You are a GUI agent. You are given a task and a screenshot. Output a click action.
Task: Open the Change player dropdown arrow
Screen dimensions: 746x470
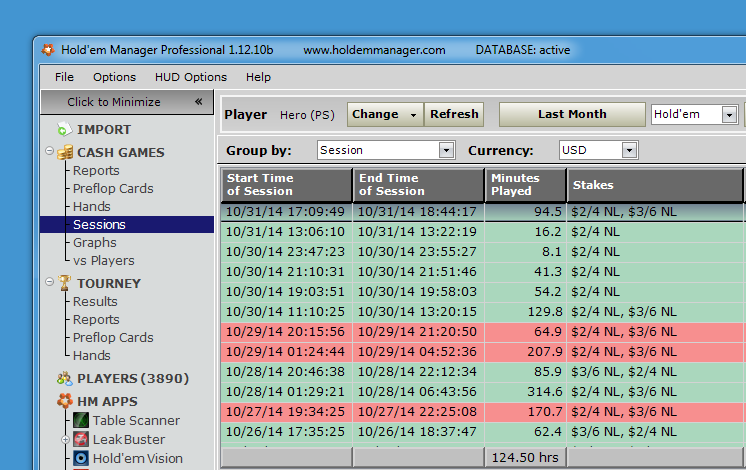click(x=413, y=115)
